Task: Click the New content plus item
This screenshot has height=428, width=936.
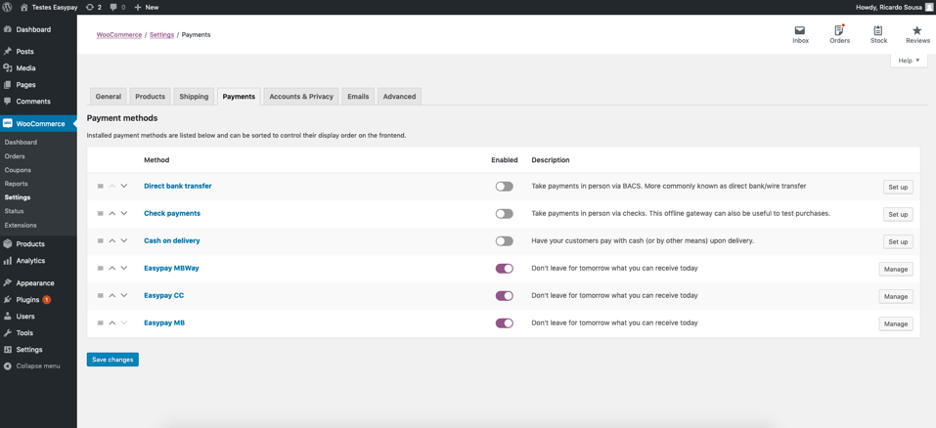Action: 146,7
